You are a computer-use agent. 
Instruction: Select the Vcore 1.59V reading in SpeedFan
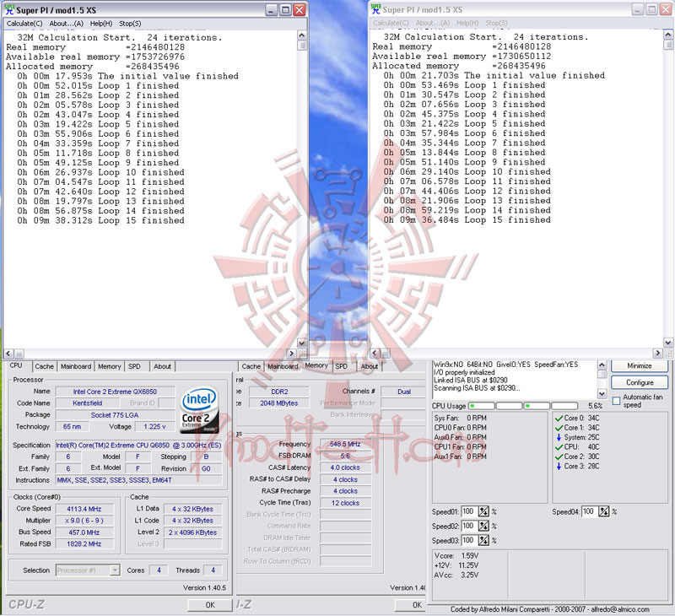point(456,556)
